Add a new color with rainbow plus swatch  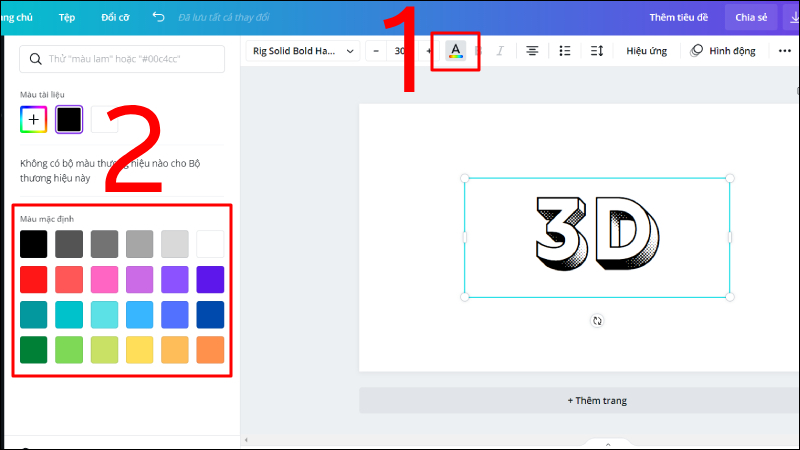point(34,119)
